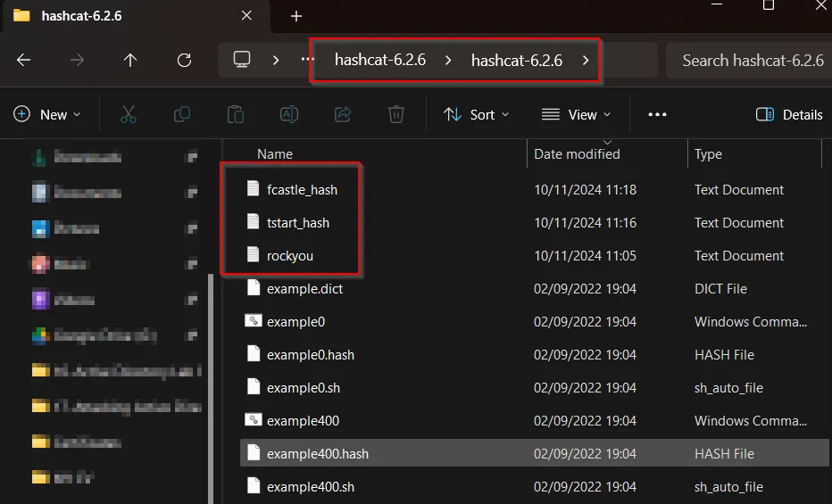Expand chevron after the This PC icon

tap(275, 61)
